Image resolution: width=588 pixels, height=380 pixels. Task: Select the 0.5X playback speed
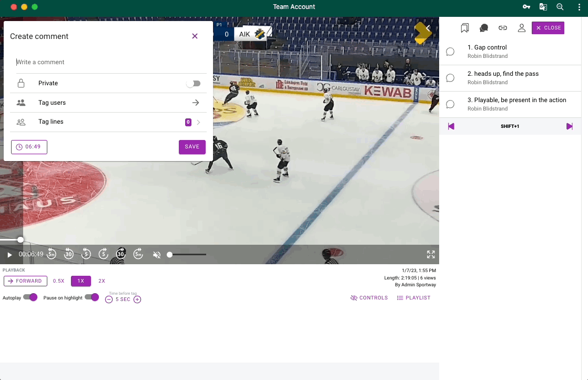(x=58, y=281)
